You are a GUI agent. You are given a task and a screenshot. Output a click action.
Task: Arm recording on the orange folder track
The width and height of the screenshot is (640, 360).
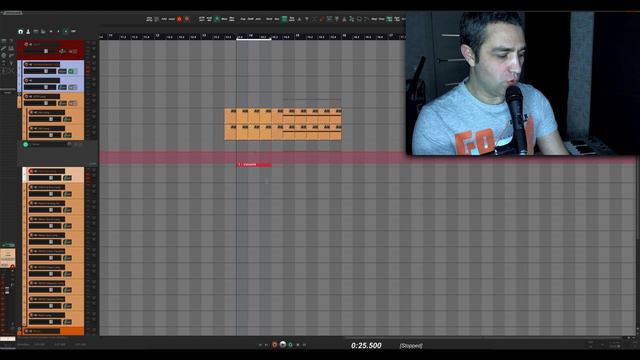pyautogui.click(x=27, y=97)
